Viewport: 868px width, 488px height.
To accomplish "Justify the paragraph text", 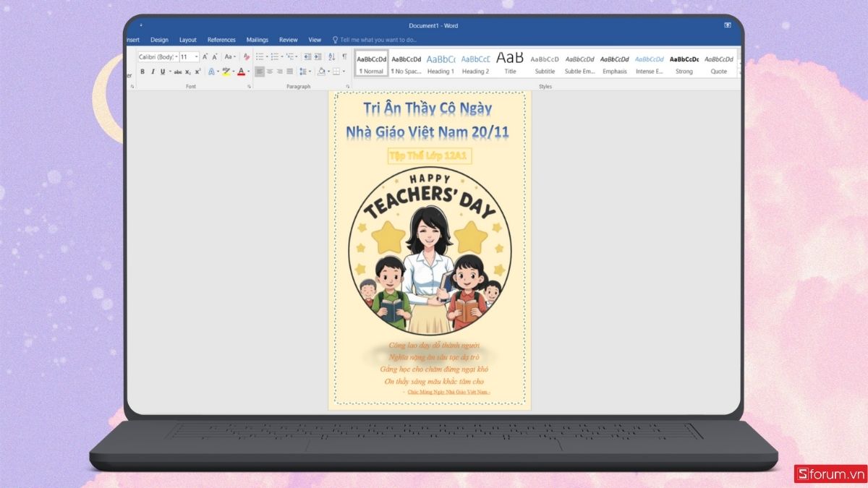I will point(290,72).
